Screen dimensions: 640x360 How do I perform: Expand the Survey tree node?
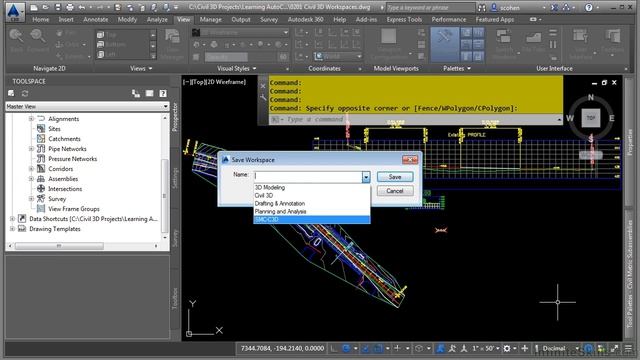(x=31, y=199)
